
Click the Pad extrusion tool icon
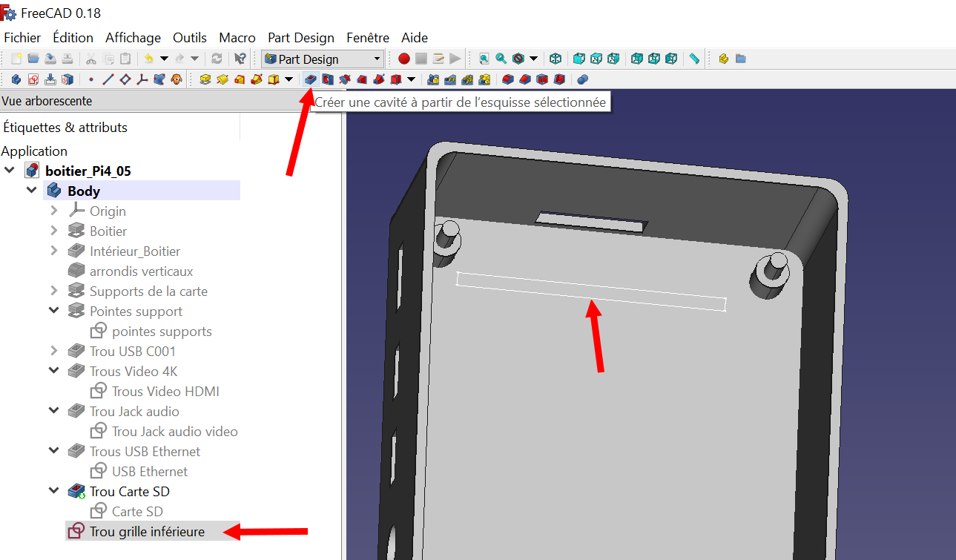point(205,79)
